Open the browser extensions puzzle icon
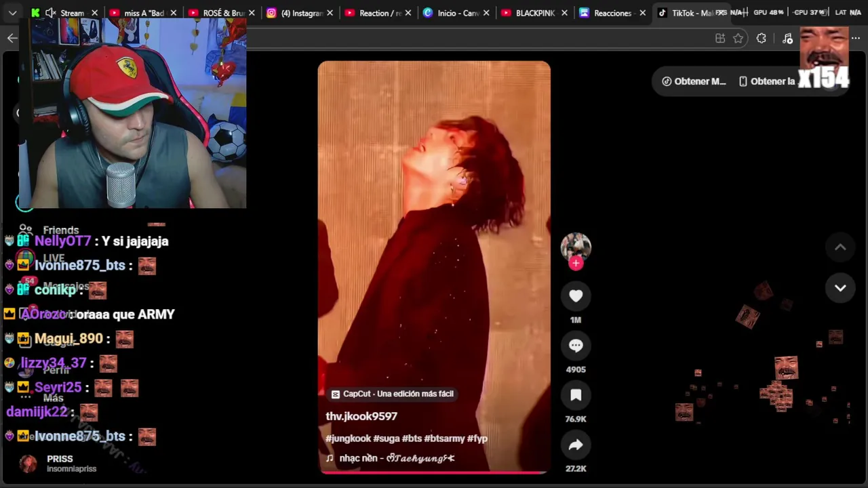 click(762, 39)
